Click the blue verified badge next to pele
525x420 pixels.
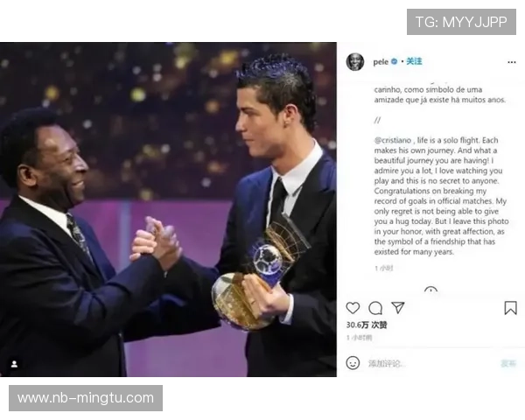coord(395,61)
